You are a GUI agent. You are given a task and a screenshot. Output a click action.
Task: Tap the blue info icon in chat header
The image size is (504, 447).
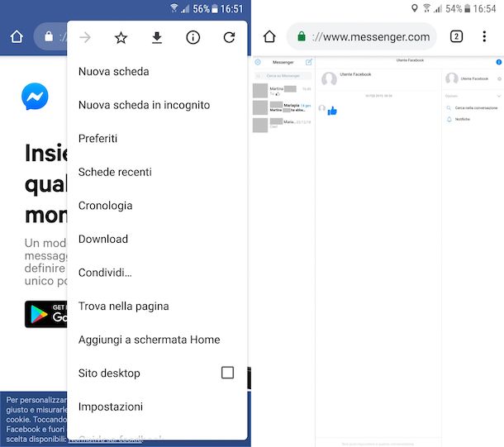tap(499, 62)
